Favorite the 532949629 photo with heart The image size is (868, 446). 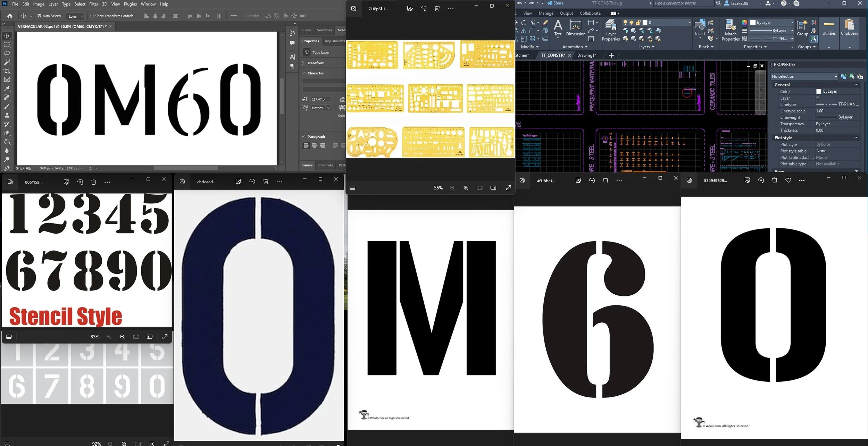click(x=788, y=180)
